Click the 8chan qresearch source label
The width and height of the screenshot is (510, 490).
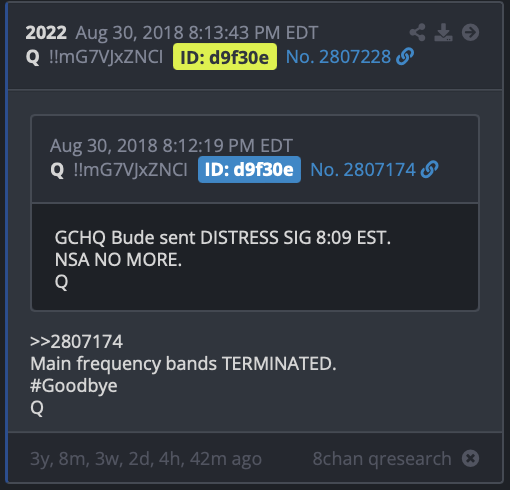click(x=382, y=458)
